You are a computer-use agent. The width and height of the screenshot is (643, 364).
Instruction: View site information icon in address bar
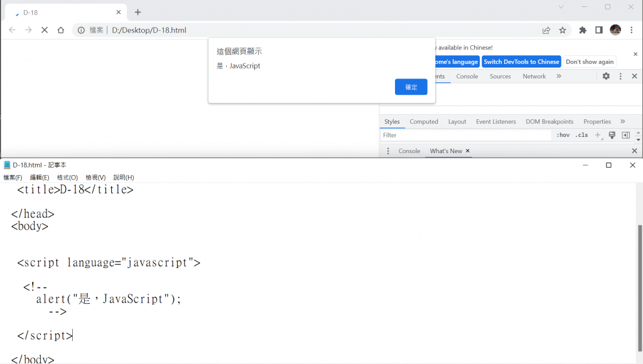coord(81,30)
